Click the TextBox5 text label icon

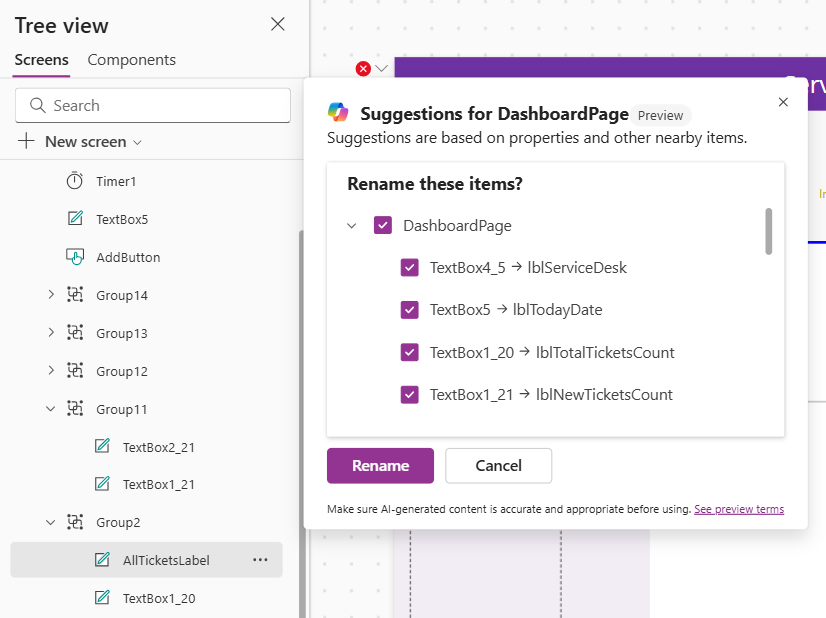[x=75, y=219]
